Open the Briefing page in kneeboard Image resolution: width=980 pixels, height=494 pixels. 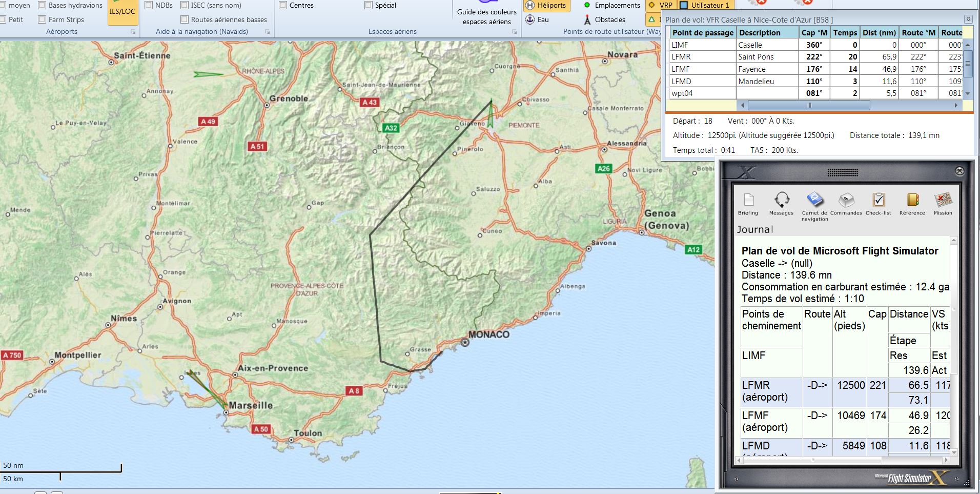click(x=748, y=204)
